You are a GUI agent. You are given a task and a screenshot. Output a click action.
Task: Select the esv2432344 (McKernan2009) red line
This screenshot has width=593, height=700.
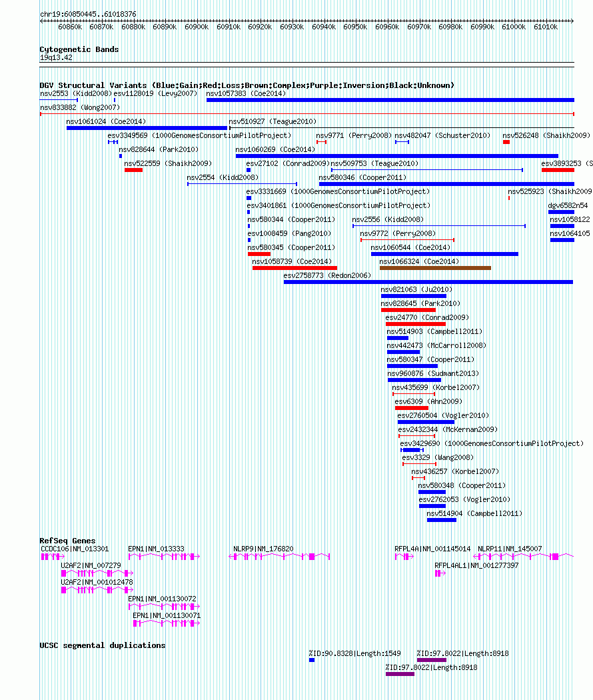(x=416, y=436)
